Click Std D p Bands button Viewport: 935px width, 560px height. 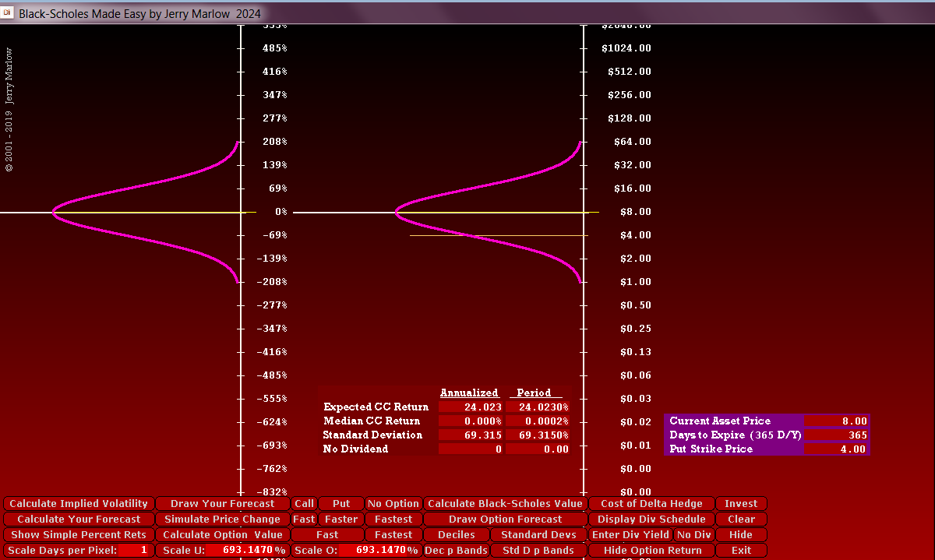(x=539, y=551)
